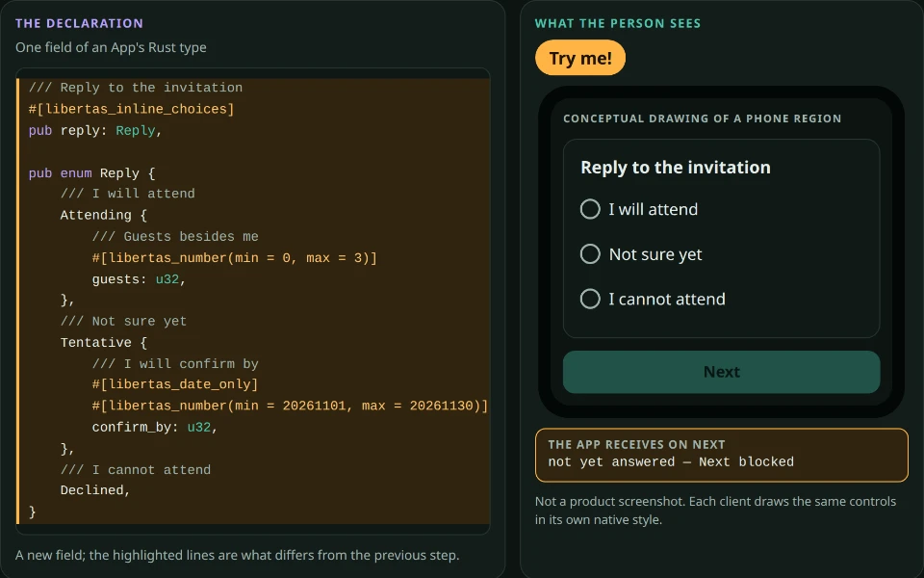The width and height of the screenshot is (924, 578).
Task: Click the attribute "#[libertas_inline_choices]" in the code
Action: [132, 109]
